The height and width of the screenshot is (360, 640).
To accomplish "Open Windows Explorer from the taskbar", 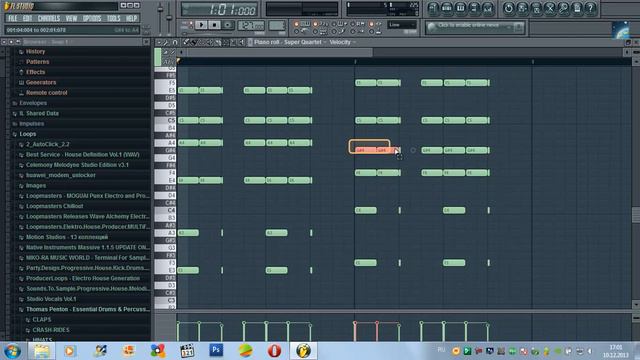I will (x=41, y=351).
